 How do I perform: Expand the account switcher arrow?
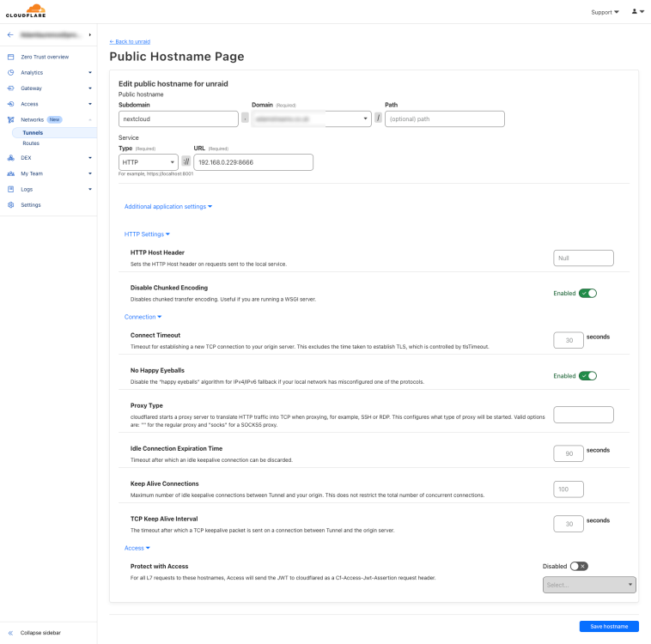point(89,35)
